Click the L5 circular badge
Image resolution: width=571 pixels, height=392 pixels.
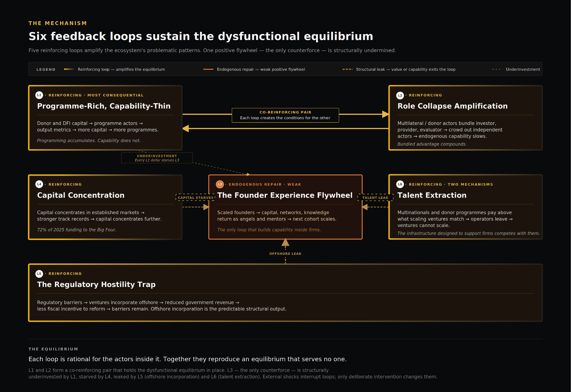39,273
